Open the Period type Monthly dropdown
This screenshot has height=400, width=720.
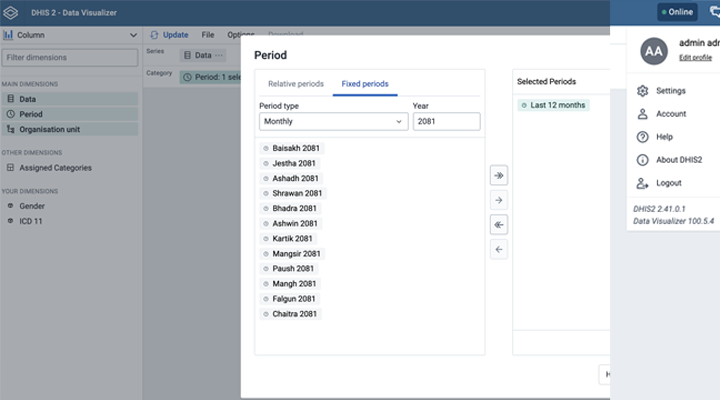click(332, 121)
